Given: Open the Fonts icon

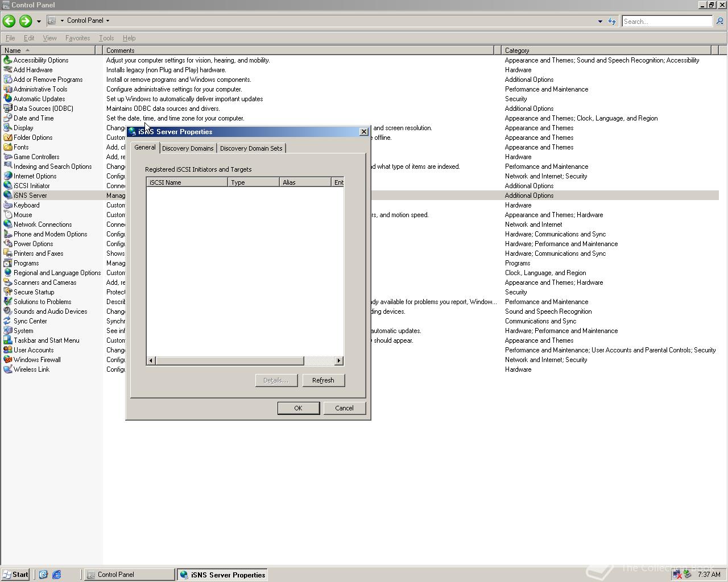Looking at the screenshot, I should click(8, 147).
